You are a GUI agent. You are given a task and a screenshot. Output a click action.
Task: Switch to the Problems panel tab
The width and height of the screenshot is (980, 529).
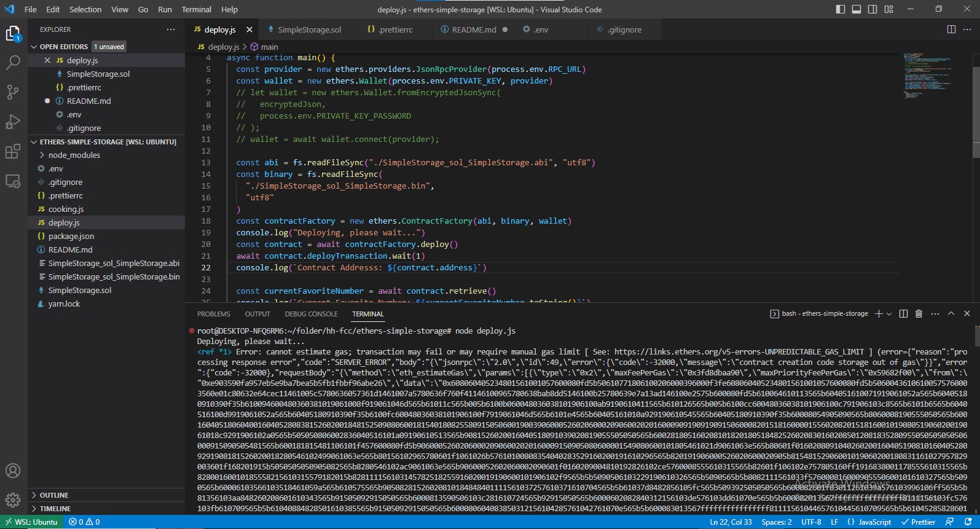click(x=214, y=314)
